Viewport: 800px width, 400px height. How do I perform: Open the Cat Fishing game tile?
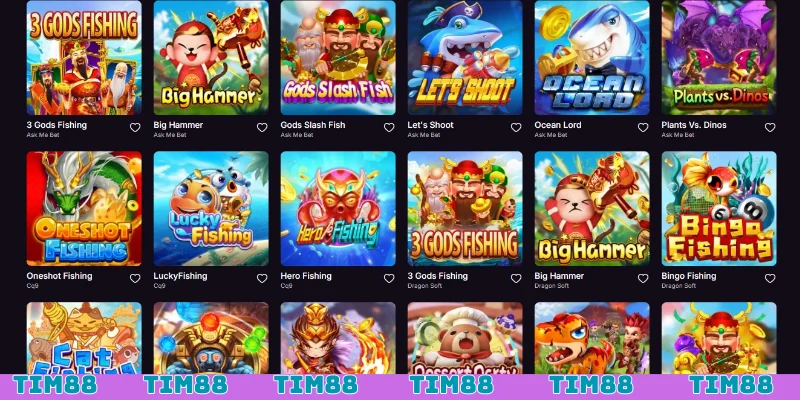click(84, 338)
